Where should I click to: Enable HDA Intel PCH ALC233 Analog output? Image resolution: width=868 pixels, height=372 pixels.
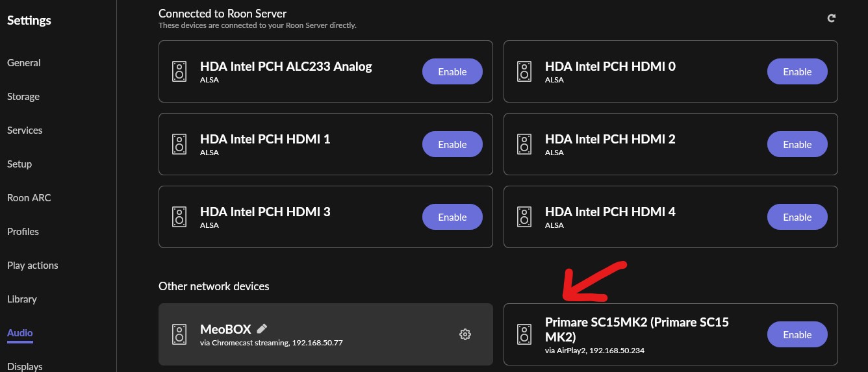pos(452,71)
